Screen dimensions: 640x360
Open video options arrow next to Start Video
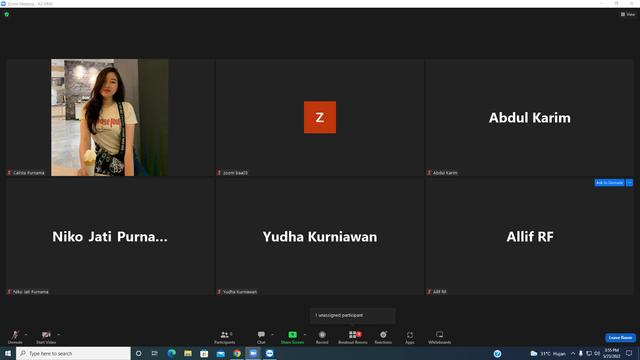(x=59, y=335)
